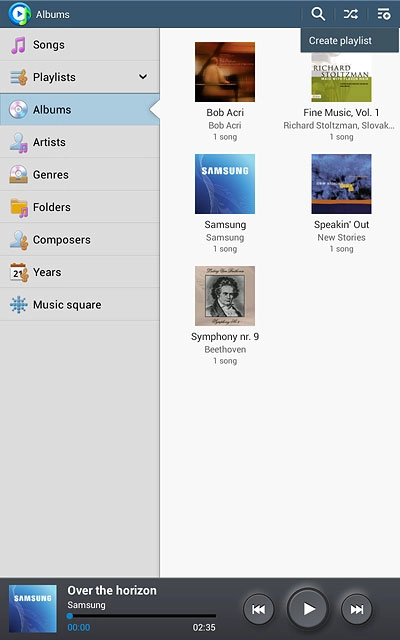Click the Beethoven artist text
This screenshot has height=640, width=400.
(x=225, y=349)
